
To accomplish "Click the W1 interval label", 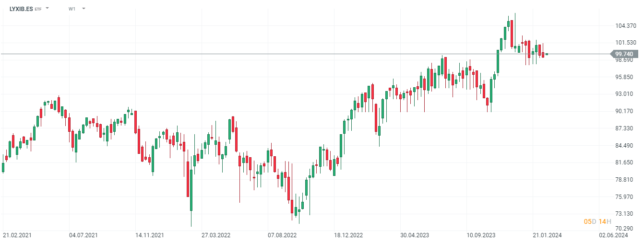I will [x=72, y=9].
